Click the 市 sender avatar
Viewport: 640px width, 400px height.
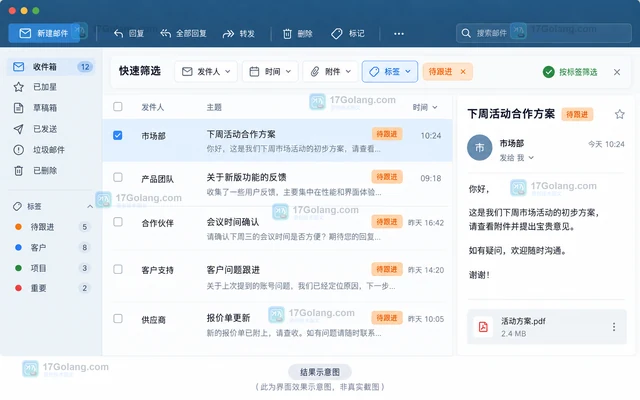pyautogui.click(x=479, y=147)
